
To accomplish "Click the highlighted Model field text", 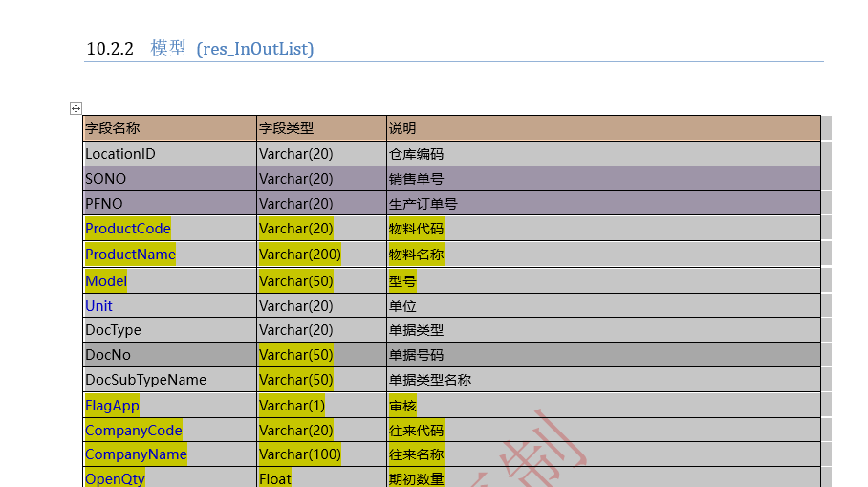I will (106, 281).
